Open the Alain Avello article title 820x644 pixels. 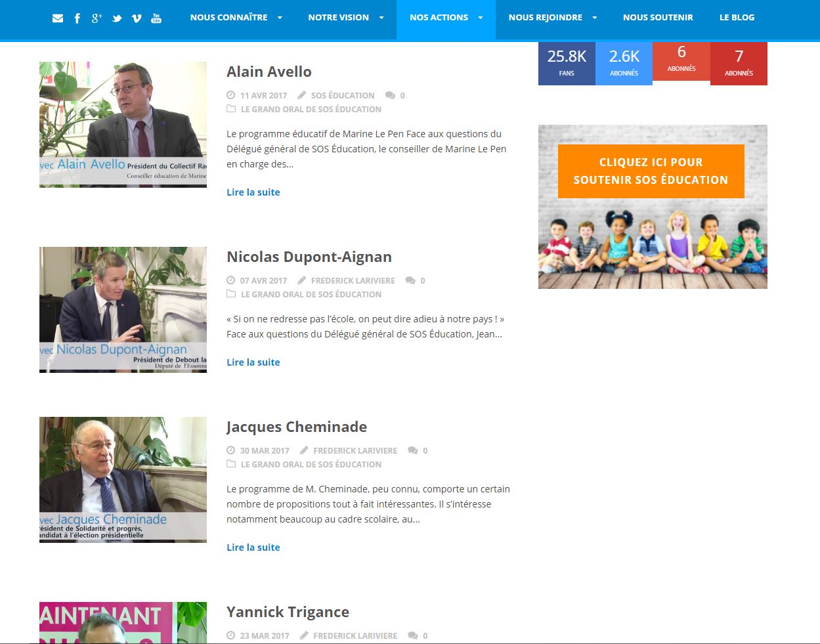pos(269,72)
